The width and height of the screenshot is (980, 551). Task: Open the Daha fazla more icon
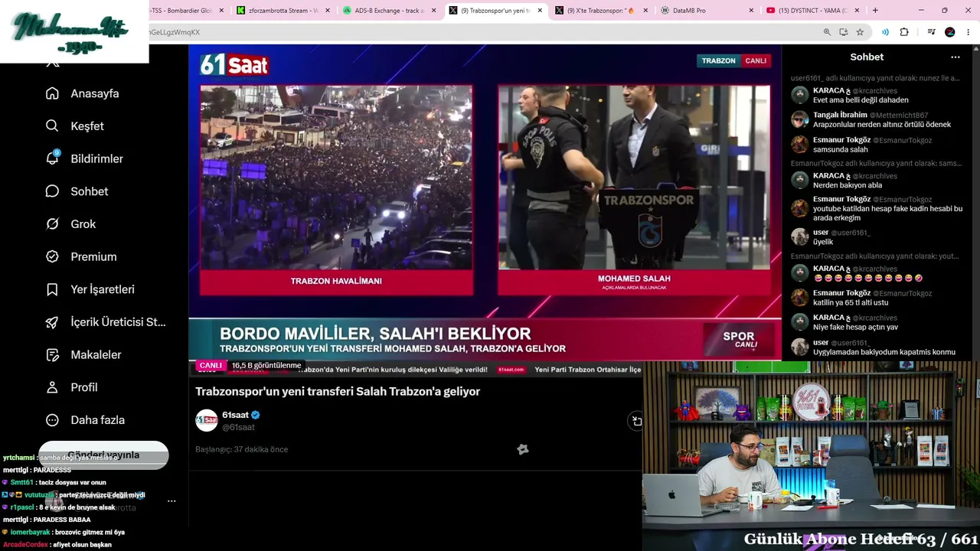click(52, 420)
